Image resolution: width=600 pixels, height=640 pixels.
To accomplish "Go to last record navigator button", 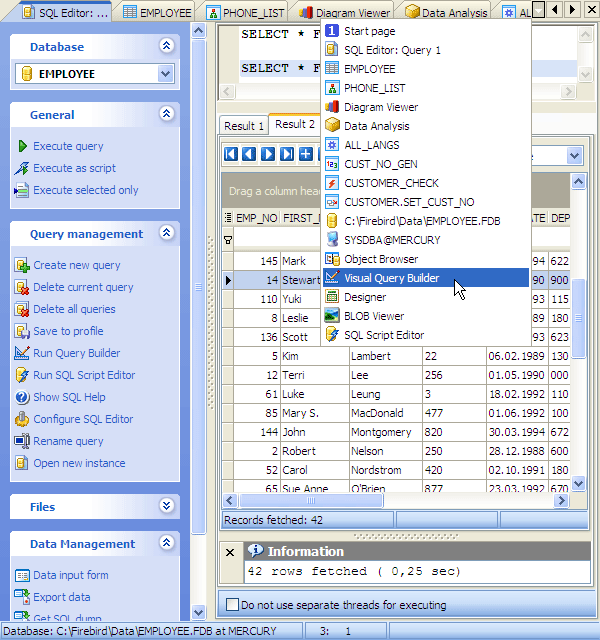I will (287, 154).
